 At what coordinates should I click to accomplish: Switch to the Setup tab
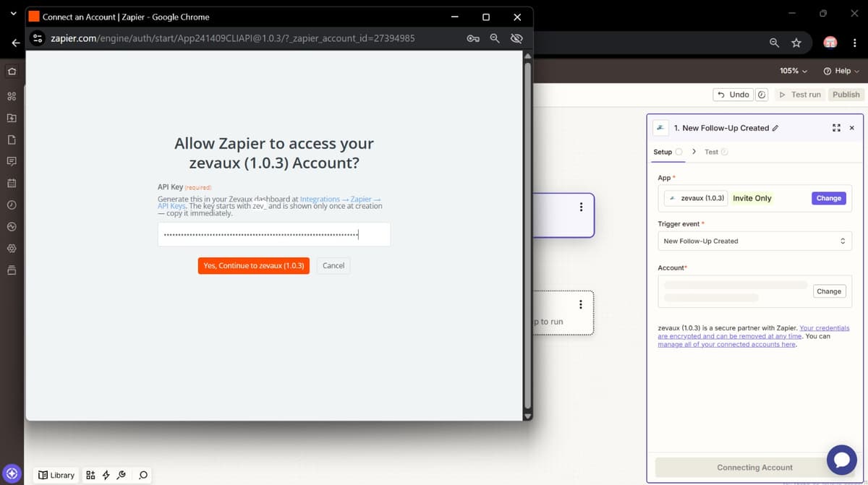(668, 152)
